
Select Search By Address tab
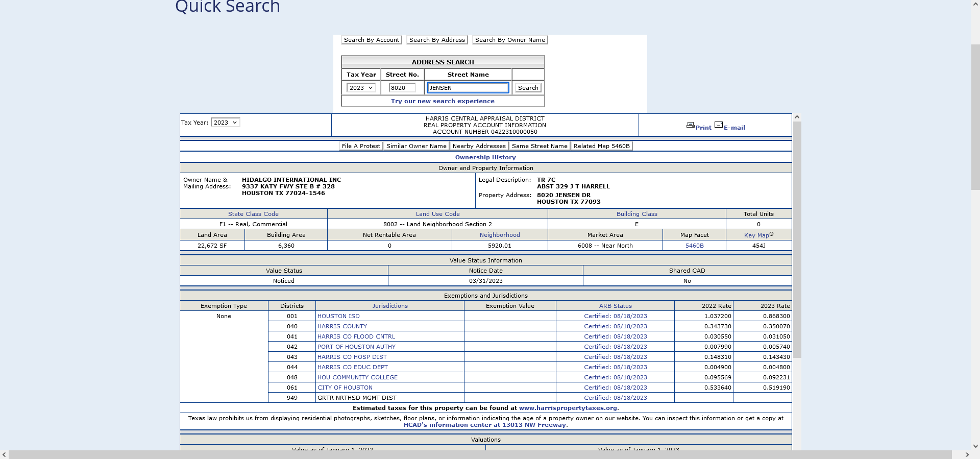[437, 40]
